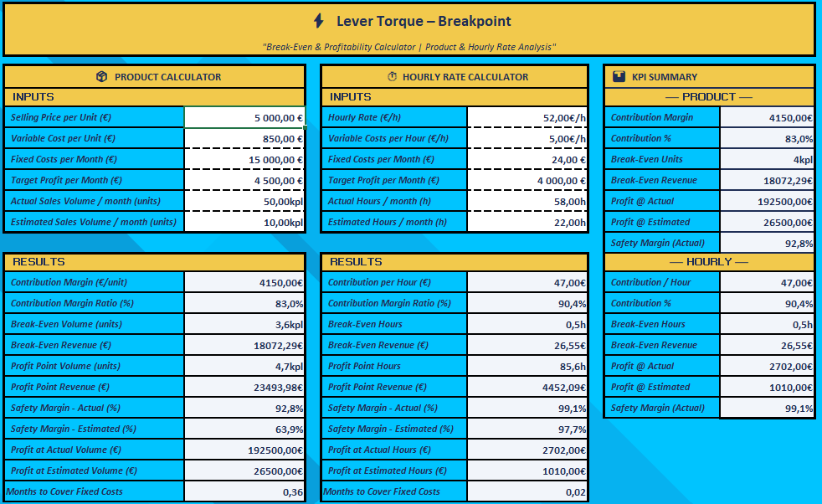
Task: Click the Contribution per Hour (€) label
Action: tap(379, 282)
